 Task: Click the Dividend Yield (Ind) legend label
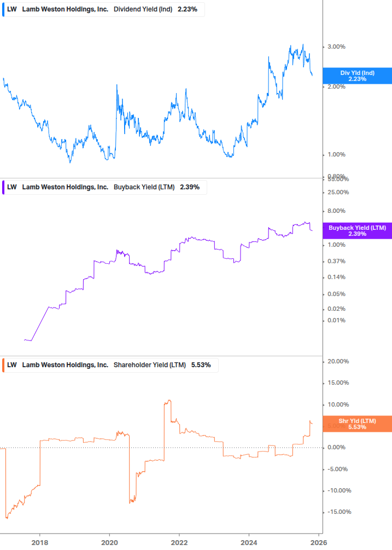click(144, 9)
